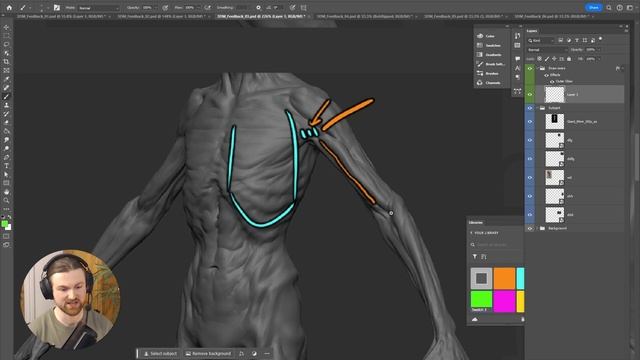Toggle the Effects visibility eye
The image size is (640, 360).
point(547,75)
